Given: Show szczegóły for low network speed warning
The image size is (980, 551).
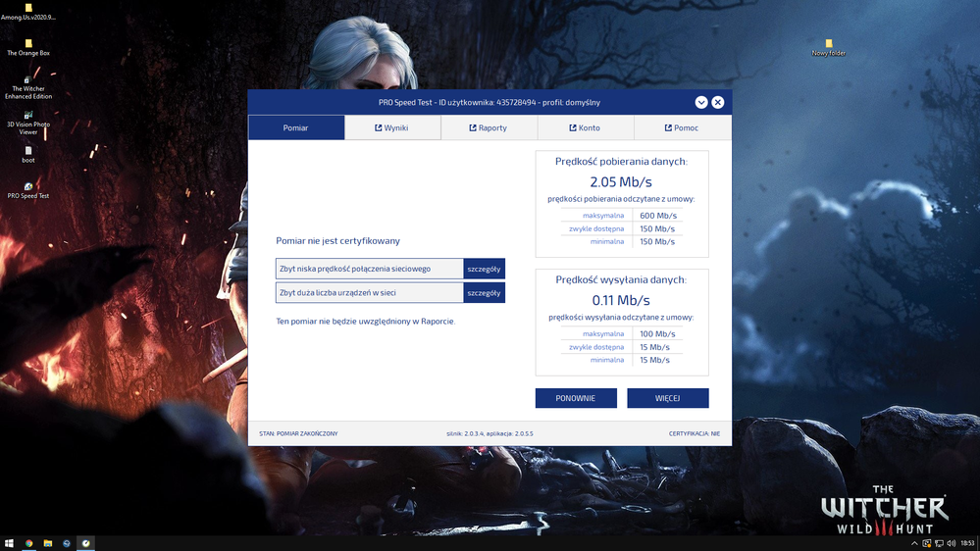Looking at the screenshot, I should (484, 269).
